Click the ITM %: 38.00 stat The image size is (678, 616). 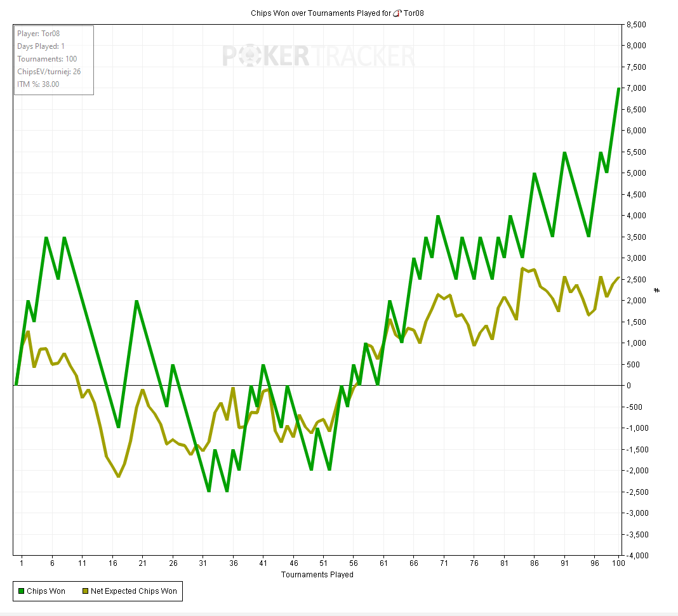pos(38,84)
